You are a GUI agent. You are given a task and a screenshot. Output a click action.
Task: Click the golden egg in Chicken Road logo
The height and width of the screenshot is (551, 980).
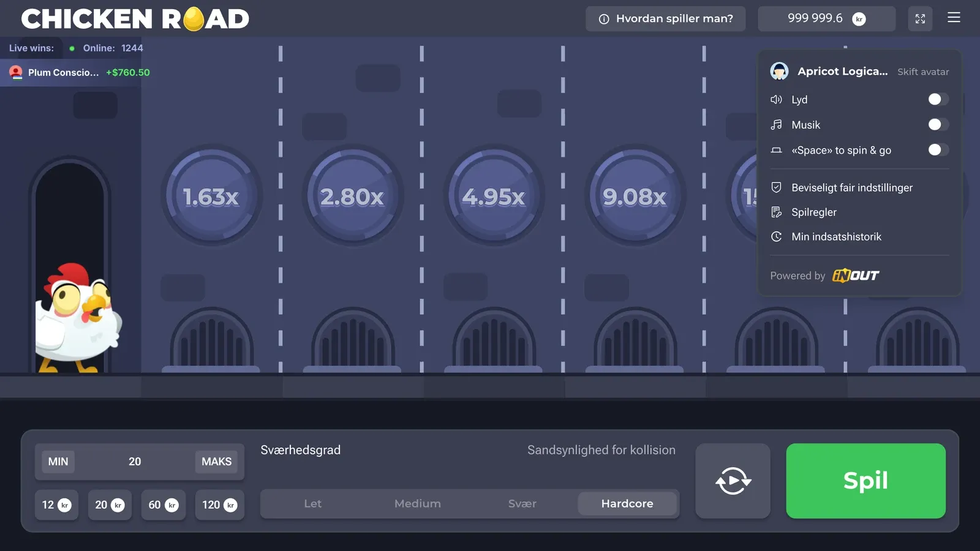click(x=194, y=18)
